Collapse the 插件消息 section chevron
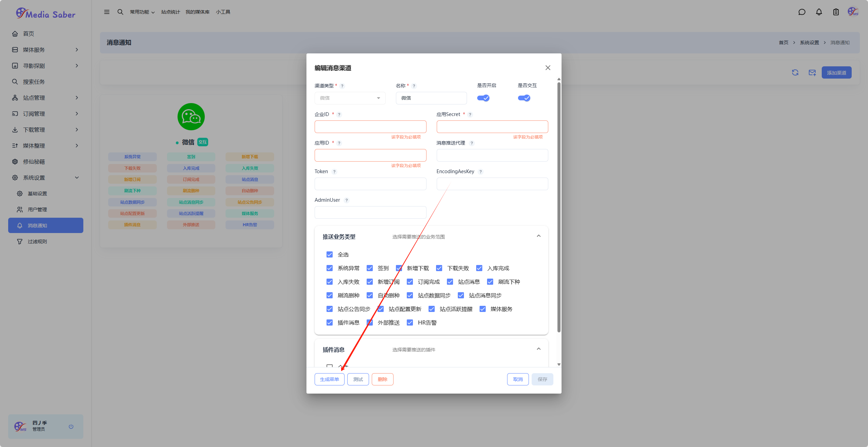 click(x=538, y=349)
